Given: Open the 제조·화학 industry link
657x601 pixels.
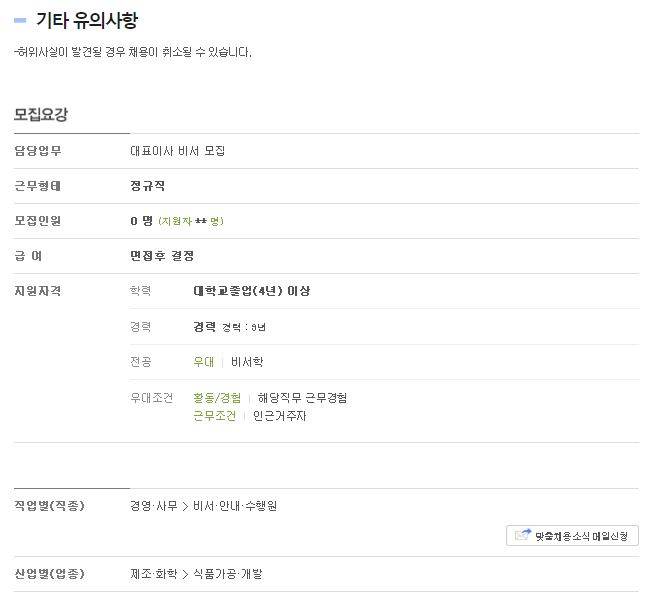Looking at the screenshot, I should (153, 574).
